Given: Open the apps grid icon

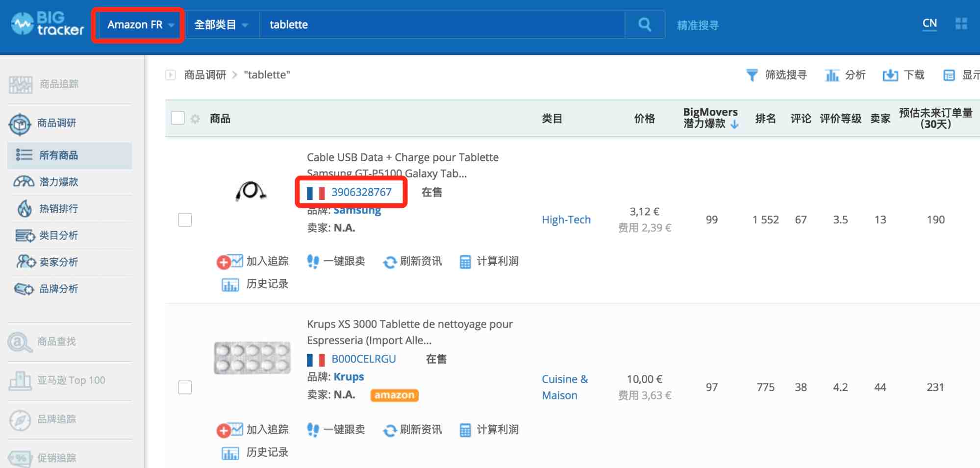Looking at the screenshot, I should [x=961, y=24].
